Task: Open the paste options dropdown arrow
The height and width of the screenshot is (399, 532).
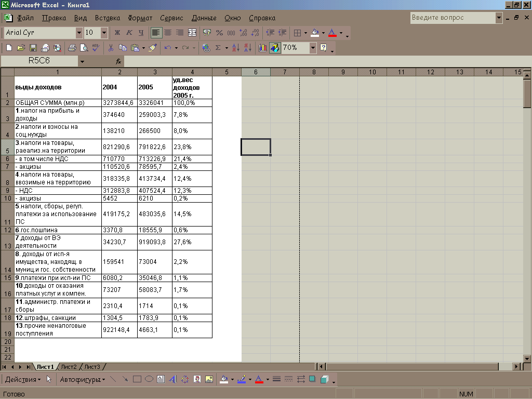Action: pyautogui.click(x=143, y=48)
